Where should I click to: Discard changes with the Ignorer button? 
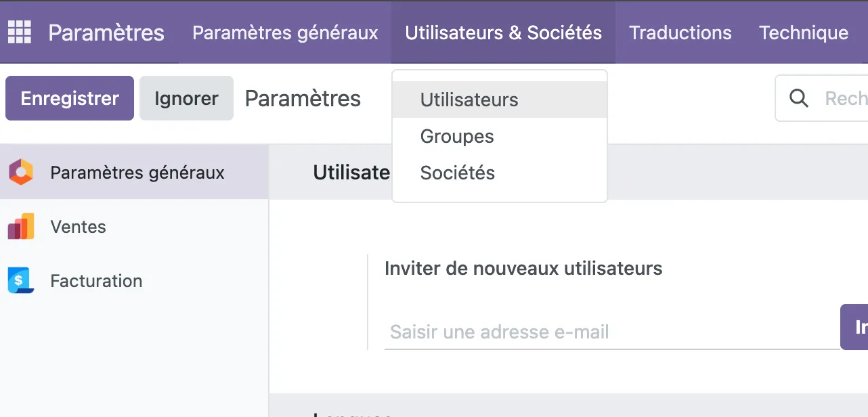[186, 98]
